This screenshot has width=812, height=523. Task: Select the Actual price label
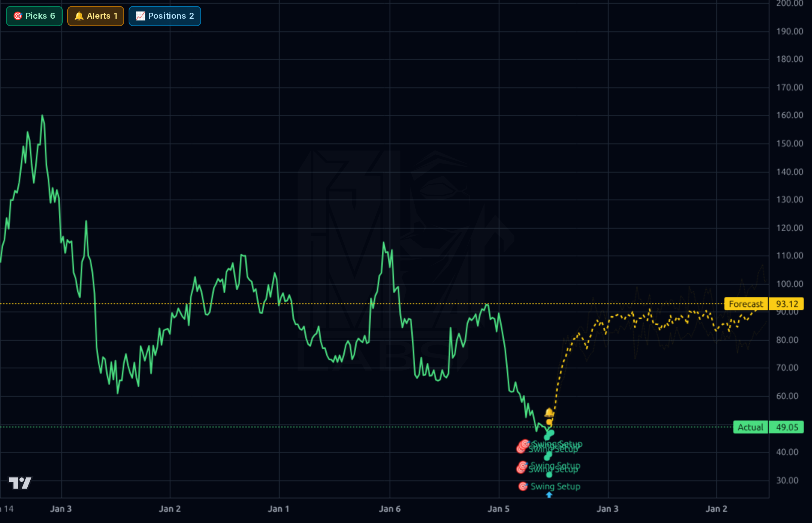click(x=750, y=427)
